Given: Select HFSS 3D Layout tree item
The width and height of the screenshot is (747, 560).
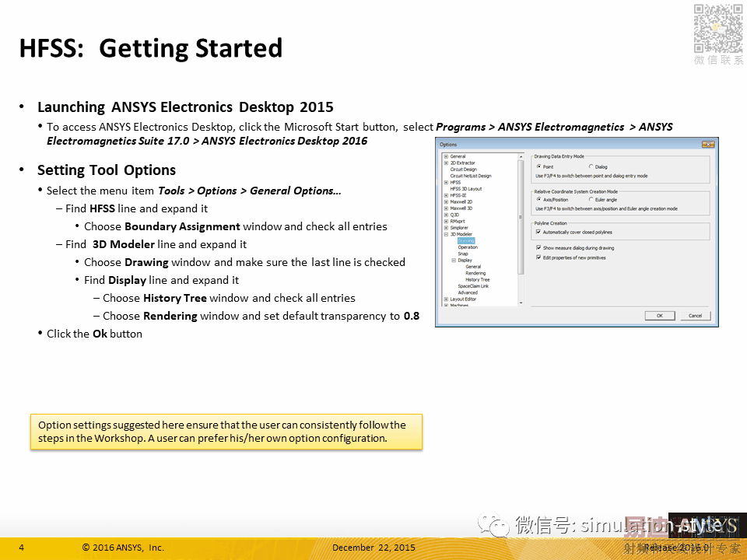Looking at the screenshot, I should [x=465, y=189].
